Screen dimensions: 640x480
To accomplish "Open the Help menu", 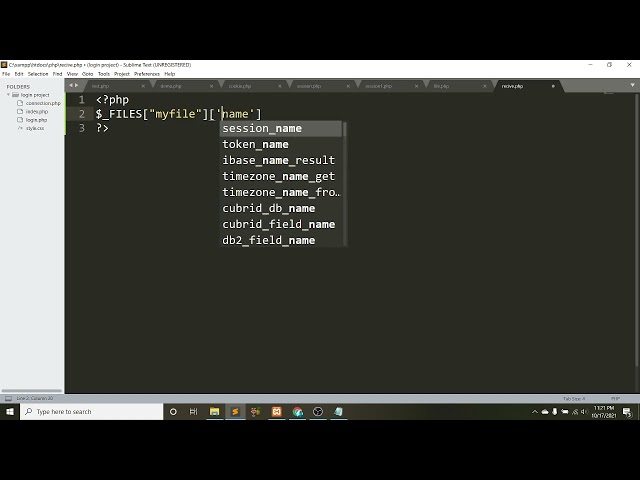I will [170, 74].
